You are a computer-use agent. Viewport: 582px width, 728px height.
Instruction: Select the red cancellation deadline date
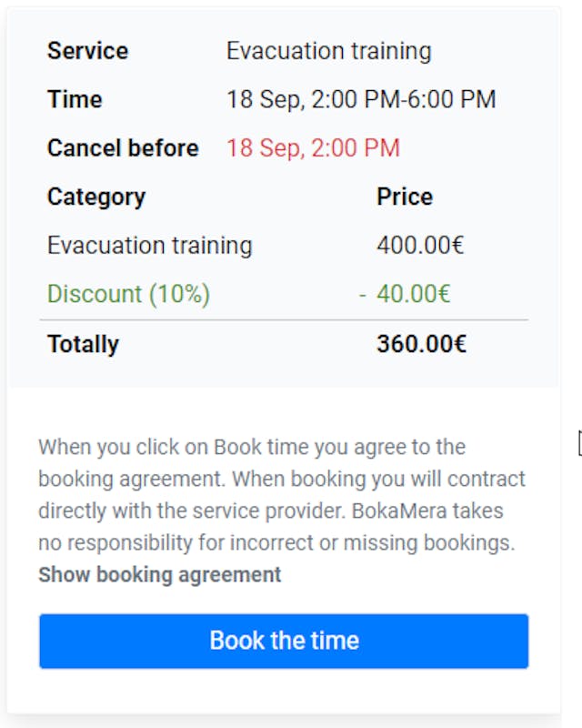tap(313, 147)
